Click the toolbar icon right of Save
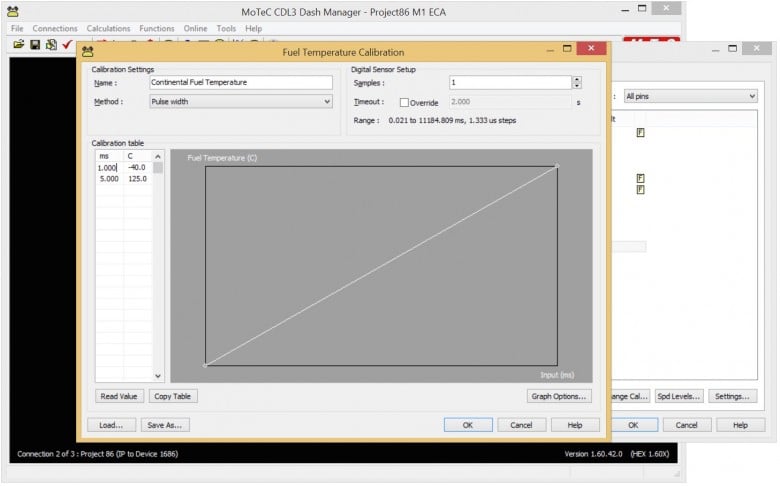 click(50, 45)
